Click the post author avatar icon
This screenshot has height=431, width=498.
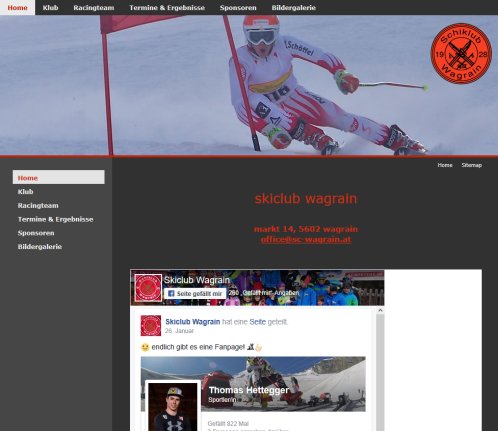(x=151, y=325)
